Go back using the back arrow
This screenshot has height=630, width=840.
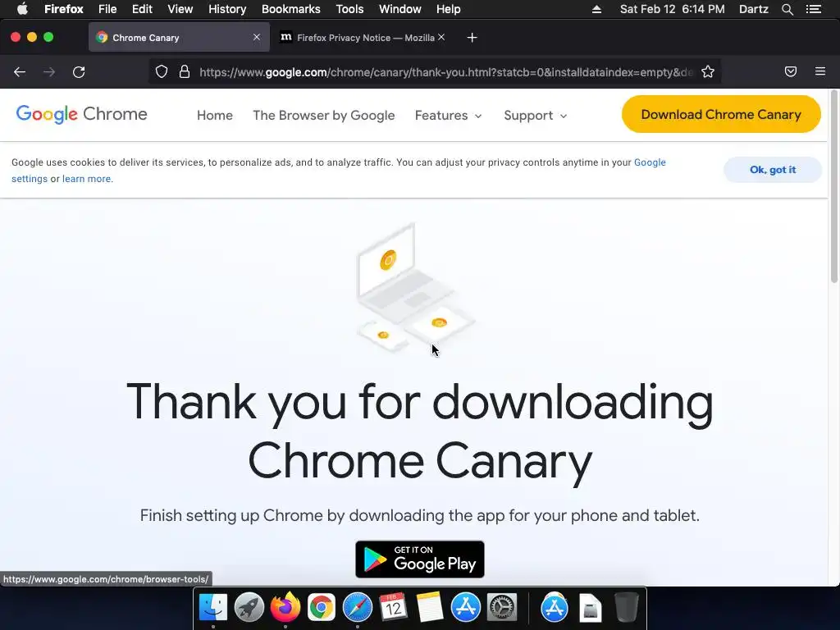(x=20, y=72)
